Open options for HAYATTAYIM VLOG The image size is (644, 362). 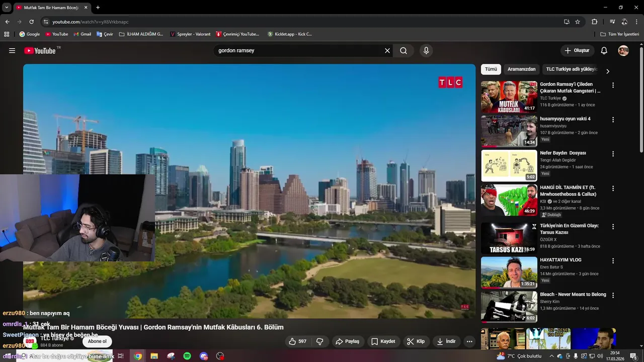613,261
